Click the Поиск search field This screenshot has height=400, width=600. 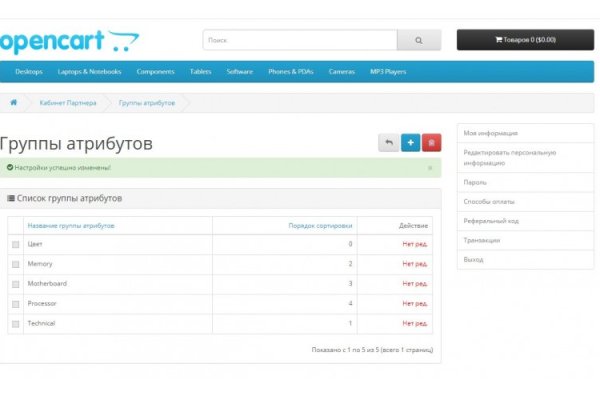pos(299,40)
